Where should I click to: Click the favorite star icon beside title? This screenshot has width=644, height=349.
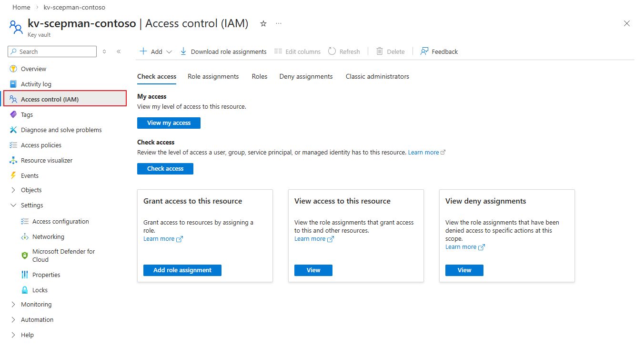[263, 23]
